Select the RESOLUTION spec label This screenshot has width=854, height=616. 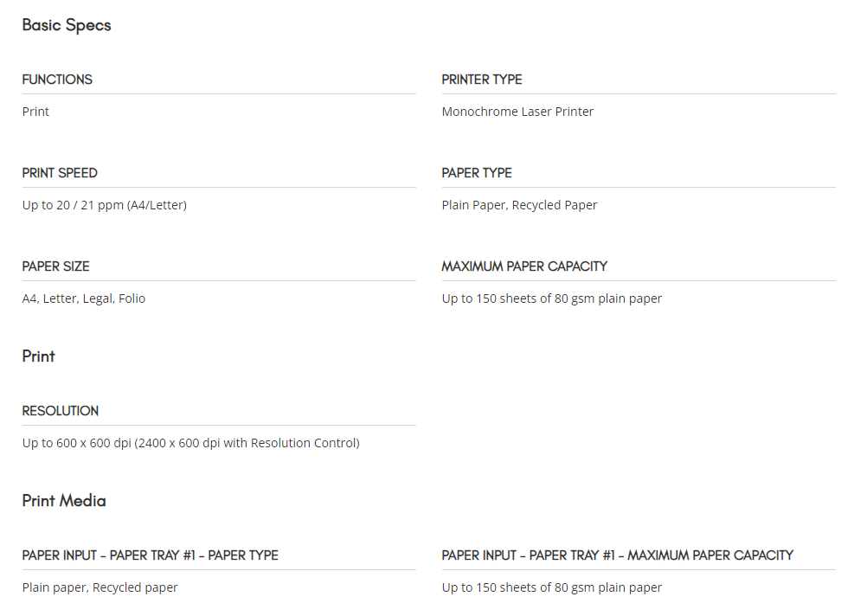[x=61, y=411]
